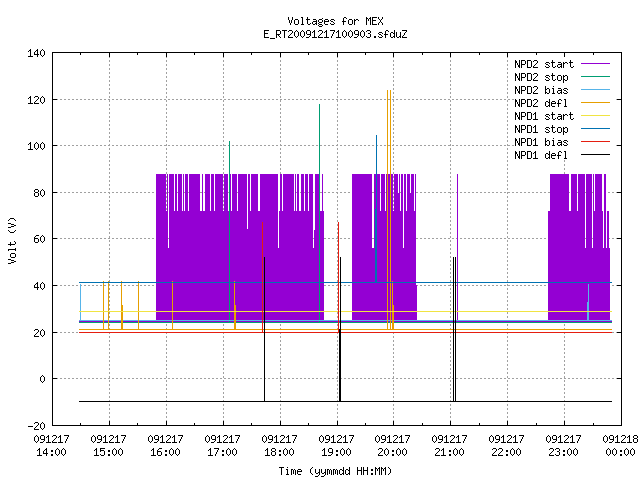Click yellow line sample beside NPD1 start
The height and width of the screenshot is (480, 640).
pyautogui.click(x=596, y=116)
